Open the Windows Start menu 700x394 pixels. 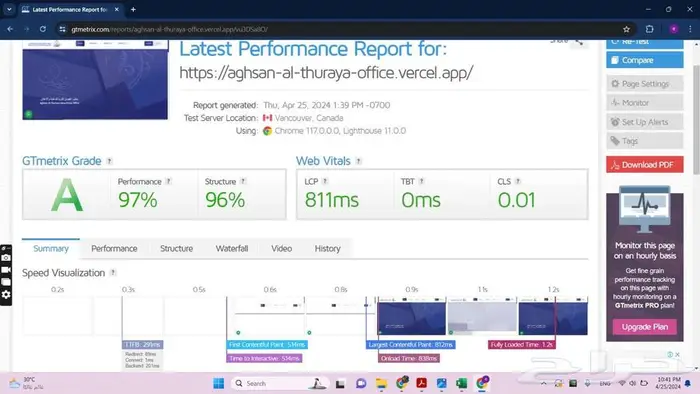(219, 383)
